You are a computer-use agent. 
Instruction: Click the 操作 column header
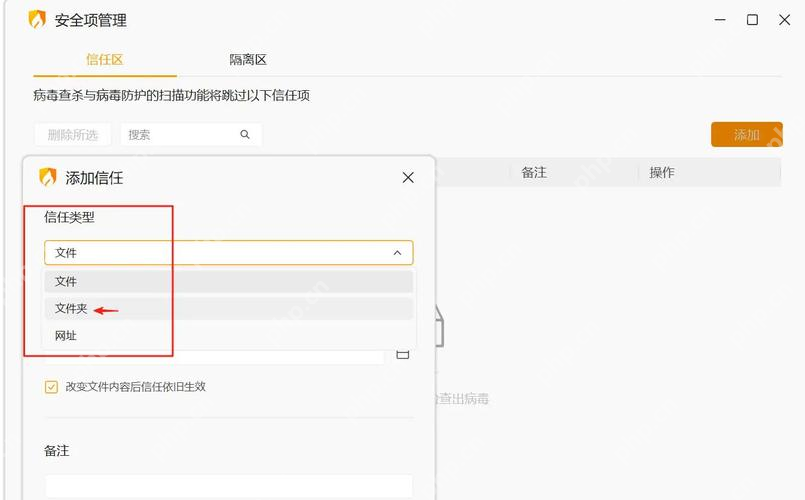662,172
